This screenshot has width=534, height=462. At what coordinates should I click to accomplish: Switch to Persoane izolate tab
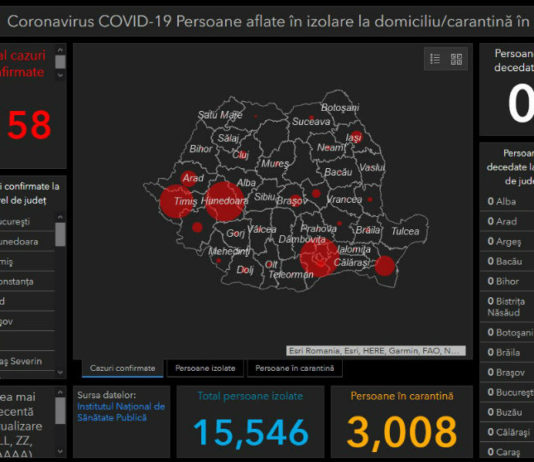coord(205,368)
